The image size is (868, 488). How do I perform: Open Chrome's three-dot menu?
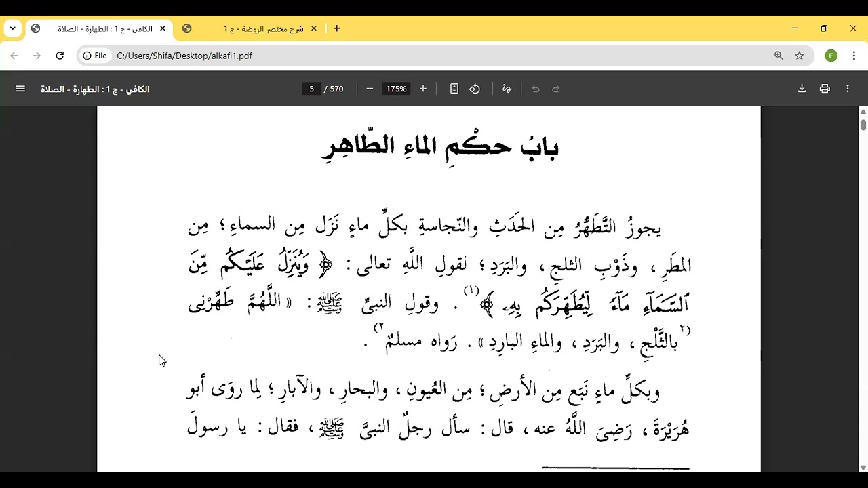tap(854, 56)
